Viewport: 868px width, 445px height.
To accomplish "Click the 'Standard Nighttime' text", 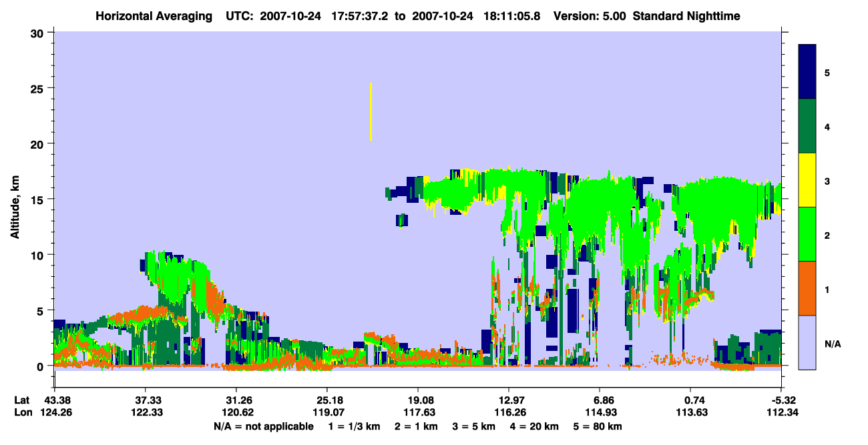I will click(x=686, y=16).
